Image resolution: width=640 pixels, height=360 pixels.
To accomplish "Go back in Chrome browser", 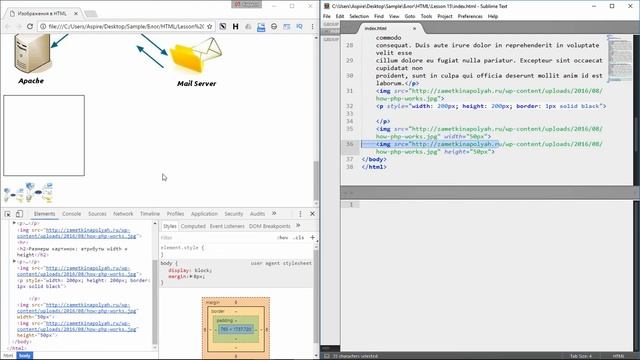I will point(8,26).
